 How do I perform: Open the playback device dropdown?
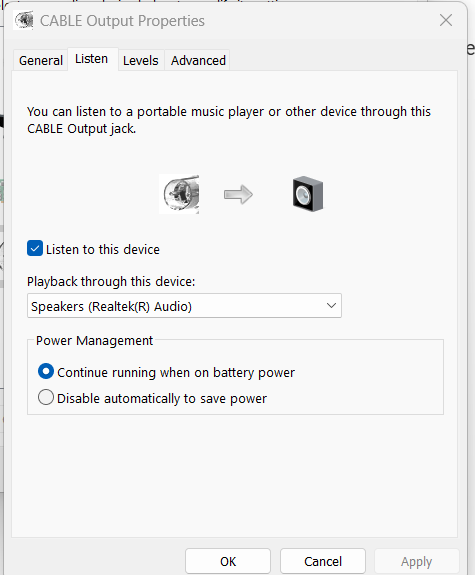click(184, 306)
